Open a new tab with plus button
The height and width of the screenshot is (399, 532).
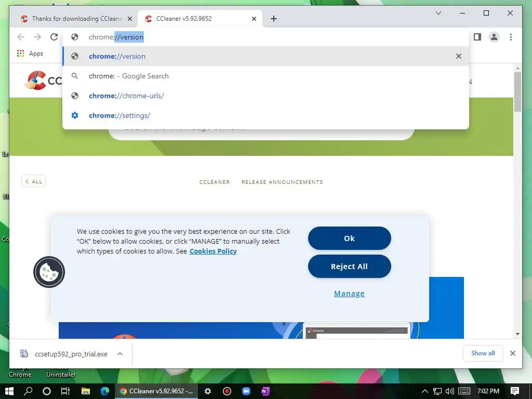click(274, 19)
